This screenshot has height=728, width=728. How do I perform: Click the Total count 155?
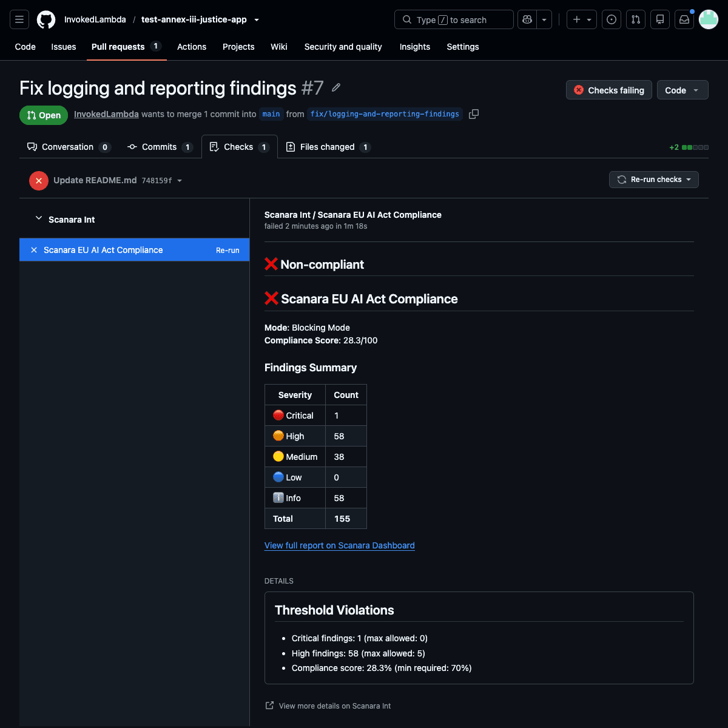tap(342, 519)
